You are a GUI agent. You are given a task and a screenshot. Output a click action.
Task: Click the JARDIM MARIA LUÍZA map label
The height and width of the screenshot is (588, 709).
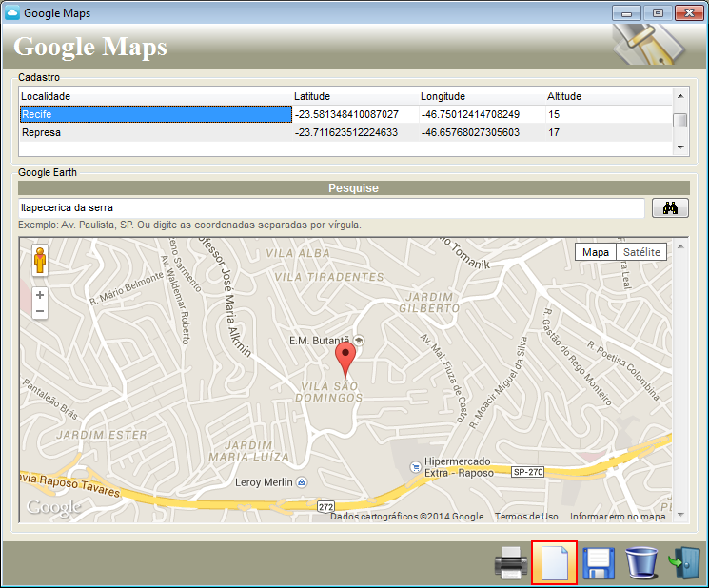pyautogui.click(x=248, y=451)
